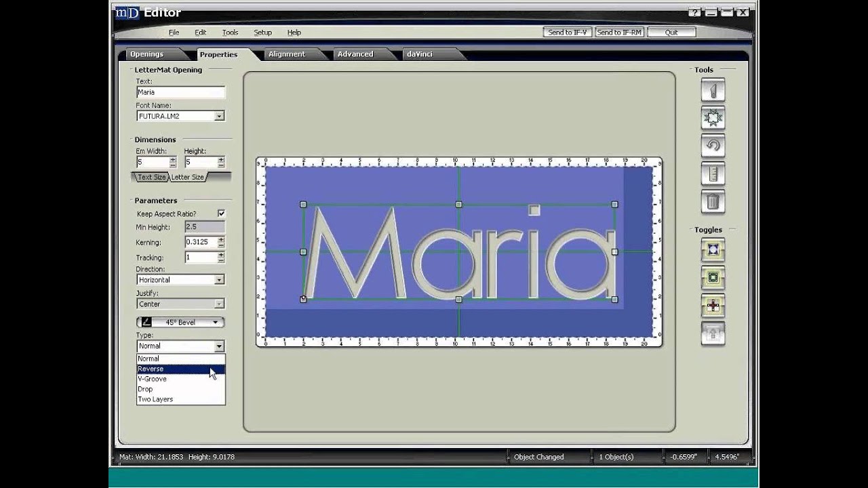Click Send to IF-RM button

619,33
